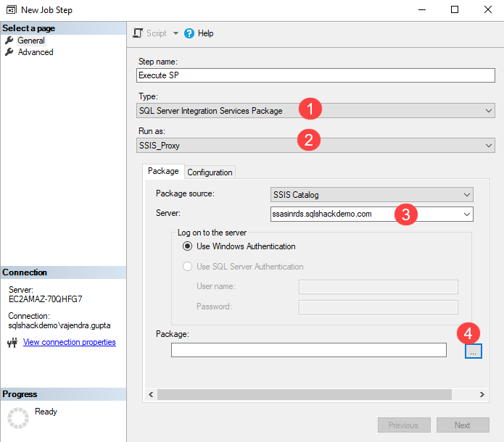The width and height of the screenshot is (504, 442).
Task: Minimize the New Job Step window
Action: click(422, 9)
